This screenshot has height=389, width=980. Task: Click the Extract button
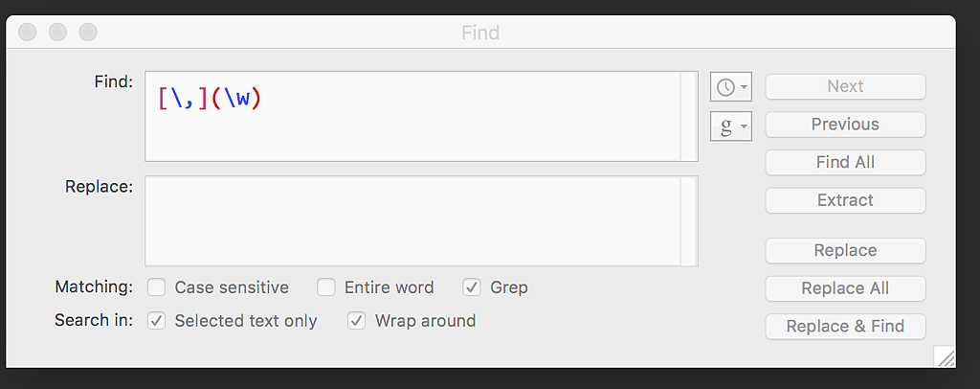[845, 200]
